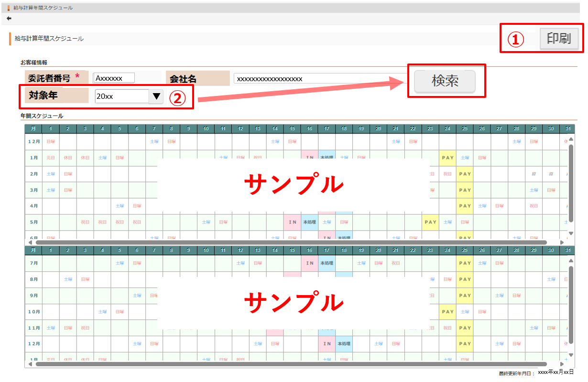588x382 pixels.
Task: Click lower table's horizontal scroll-left arrow
Action: pos(31,364)
